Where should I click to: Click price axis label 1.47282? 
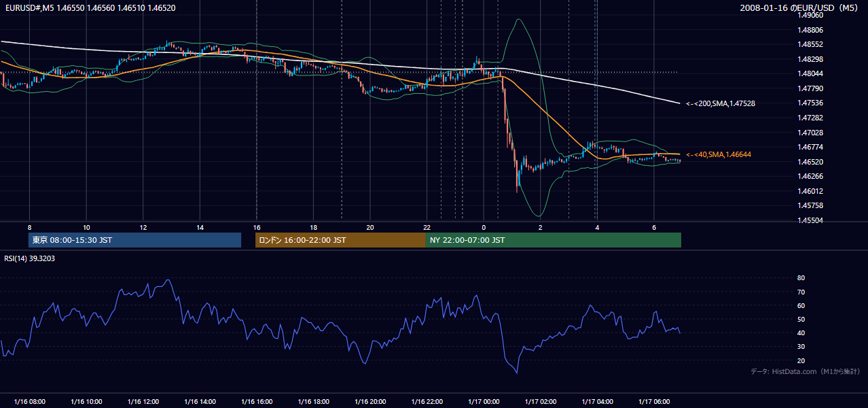tap(810, 118)
